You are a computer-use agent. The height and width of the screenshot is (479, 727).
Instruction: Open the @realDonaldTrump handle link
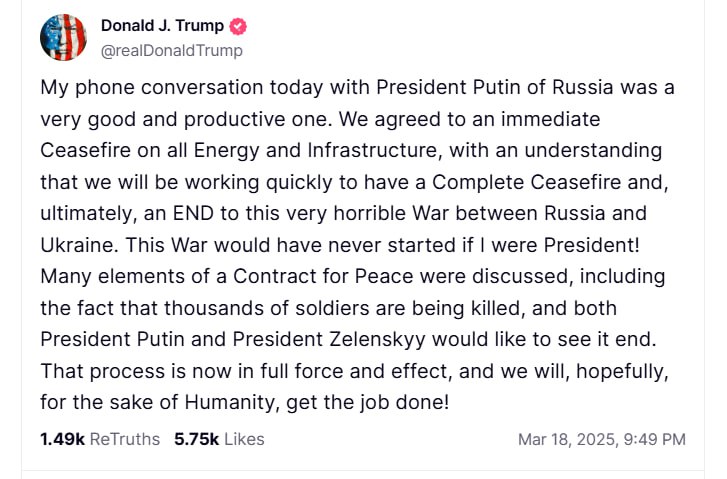click(171, 50)
